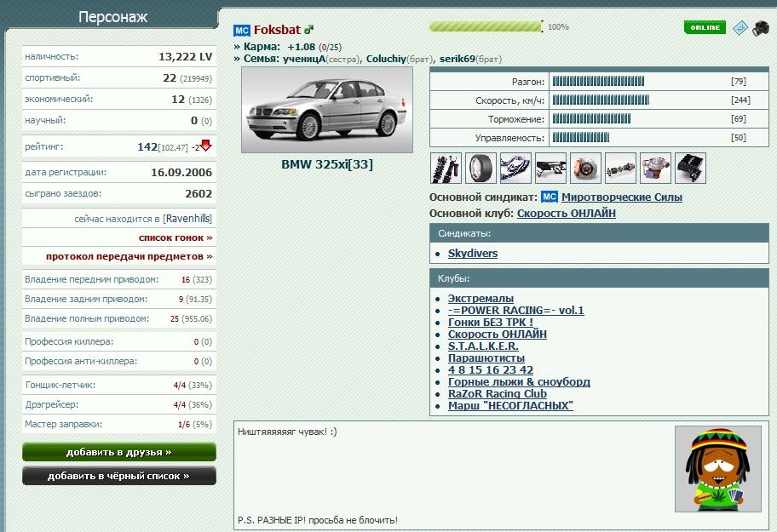Open Марш "НЕСОГЛАСНЫХ" club link
This screenshot has width=777, height=532.
pyautogui.click(x=510, y=405)
